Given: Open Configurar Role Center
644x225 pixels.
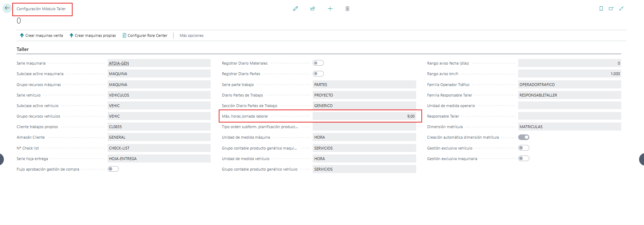Looking at the screenshot, I should pyautogui.click(x=145, y=35).
